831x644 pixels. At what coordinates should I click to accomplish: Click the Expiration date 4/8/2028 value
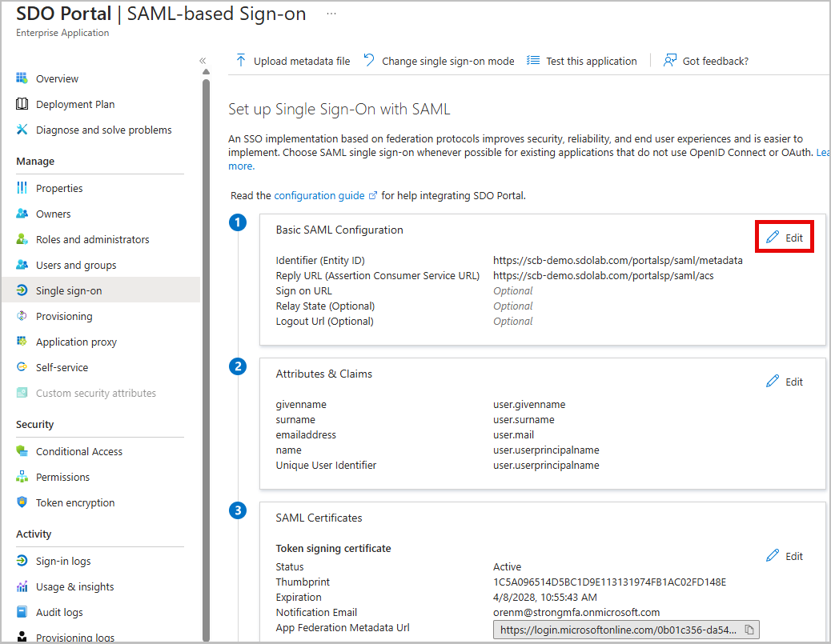pyautogui.click(x=545, y=597)
